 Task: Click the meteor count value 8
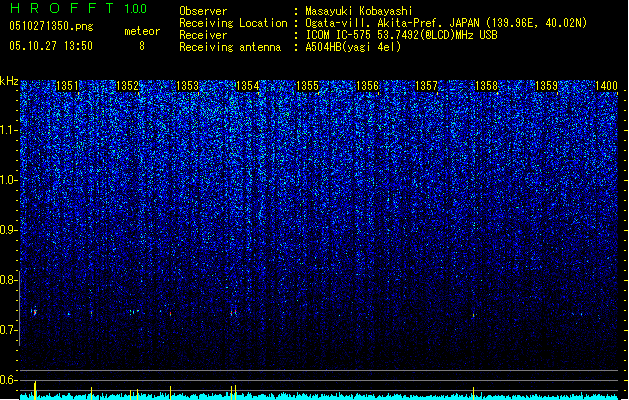(x=142, y=46)
